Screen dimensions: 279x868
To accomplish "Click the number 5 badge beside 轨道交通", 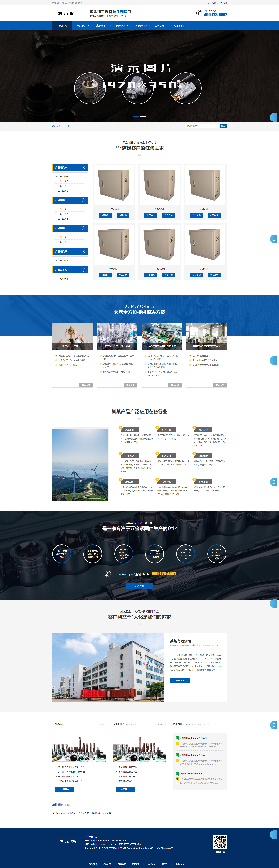I will click(157, 454).
